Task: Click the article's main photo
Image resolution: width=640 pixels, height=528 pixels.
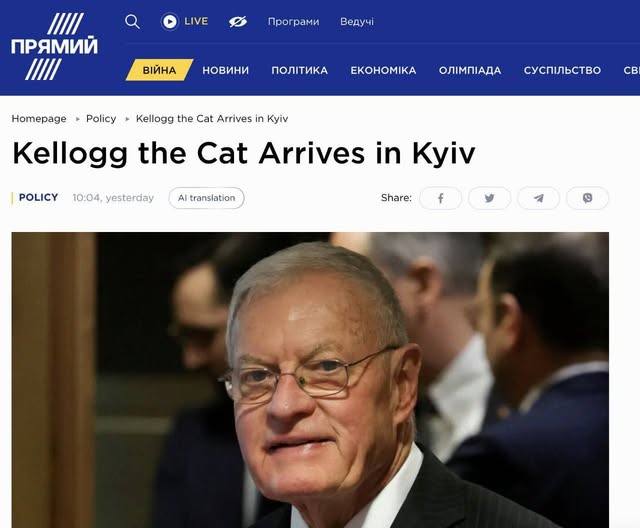Action: (x=310, y=380)
